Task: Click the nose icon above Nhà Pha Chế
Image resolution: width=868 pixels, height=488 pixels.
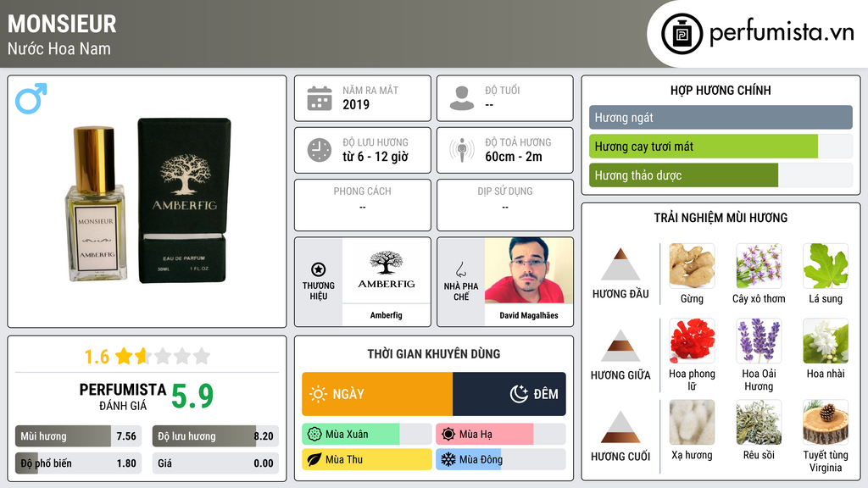Action: pyautogui.click(x=460, y=269)
